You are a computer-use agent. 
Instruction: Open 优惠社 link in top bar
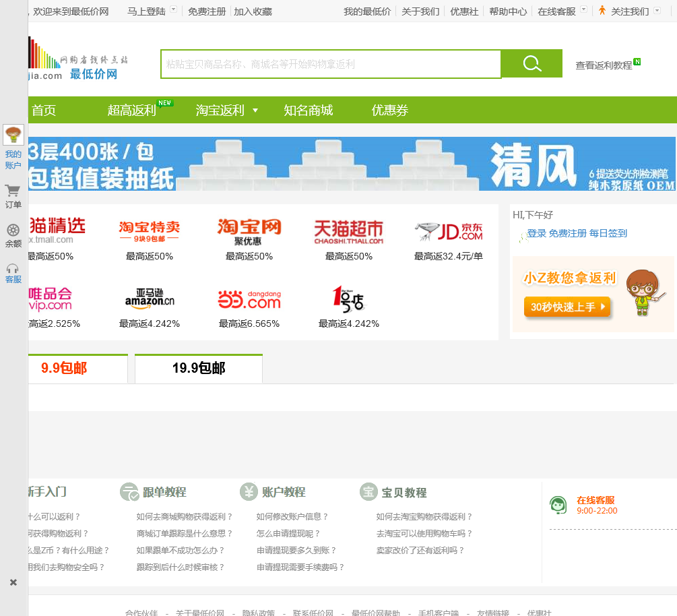pos(464,11)
